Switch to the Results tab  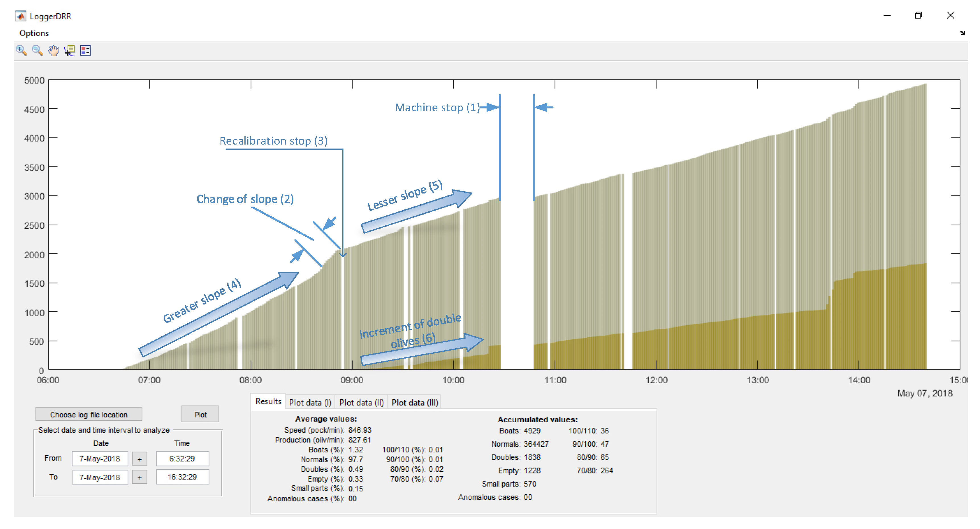268,402
